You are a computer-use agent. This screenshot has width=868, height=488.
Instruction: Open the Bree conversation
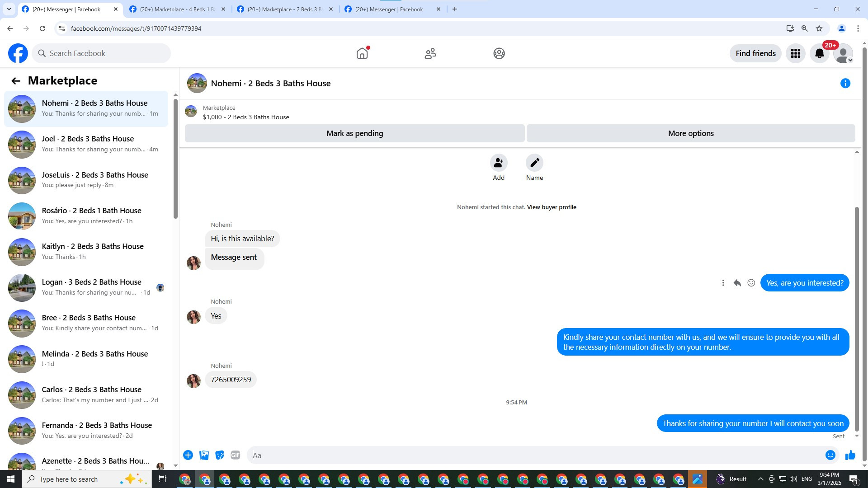(x=86, y=323)
